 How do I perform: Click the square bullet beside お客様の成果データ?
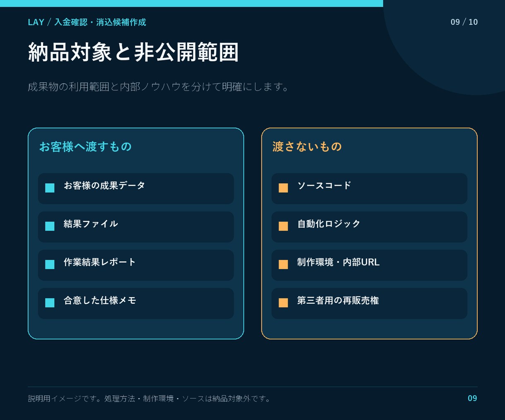[x=50, y=188]
